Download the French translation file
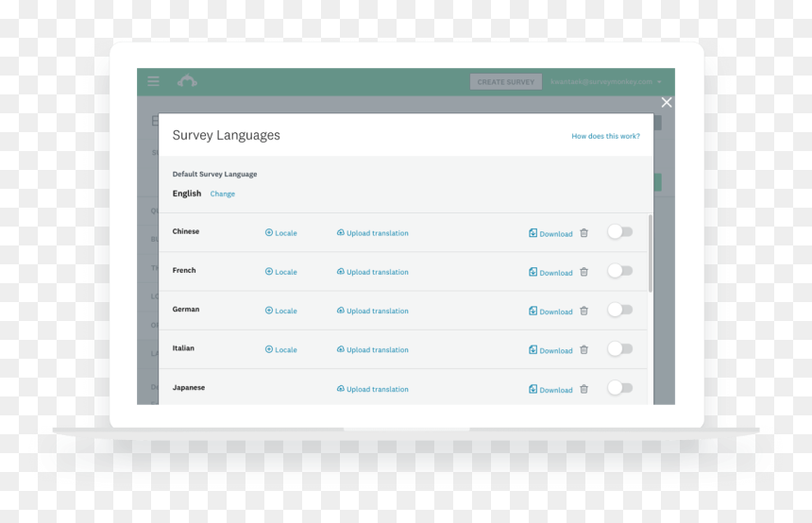The image size is (812, 523). pos(550,273)
